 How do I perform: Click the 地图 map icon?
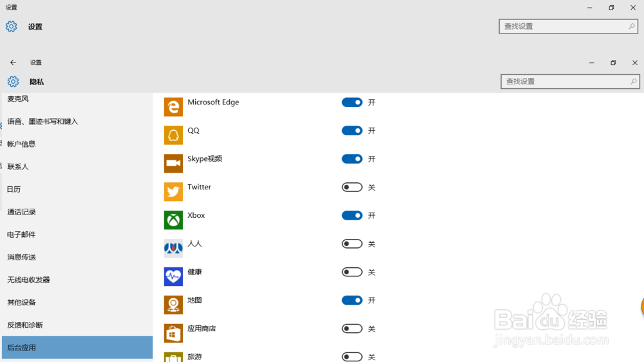[x=173, y=305]
